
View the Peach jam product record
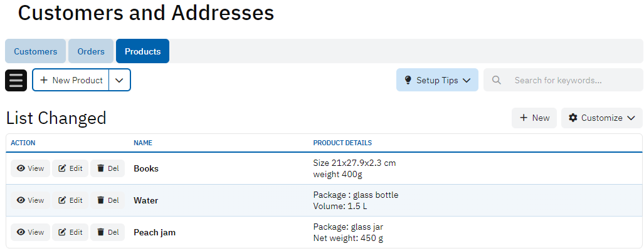pos(30,232)
